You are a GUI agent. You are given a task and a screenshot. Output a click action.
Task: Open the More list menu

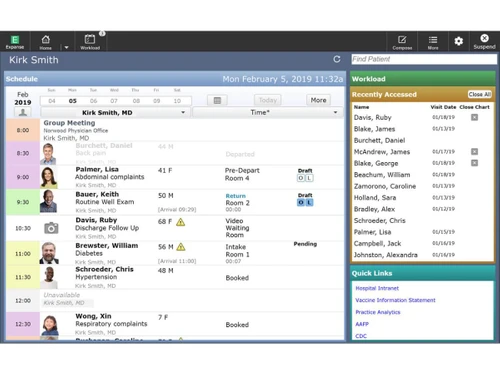tap(433, 42)
